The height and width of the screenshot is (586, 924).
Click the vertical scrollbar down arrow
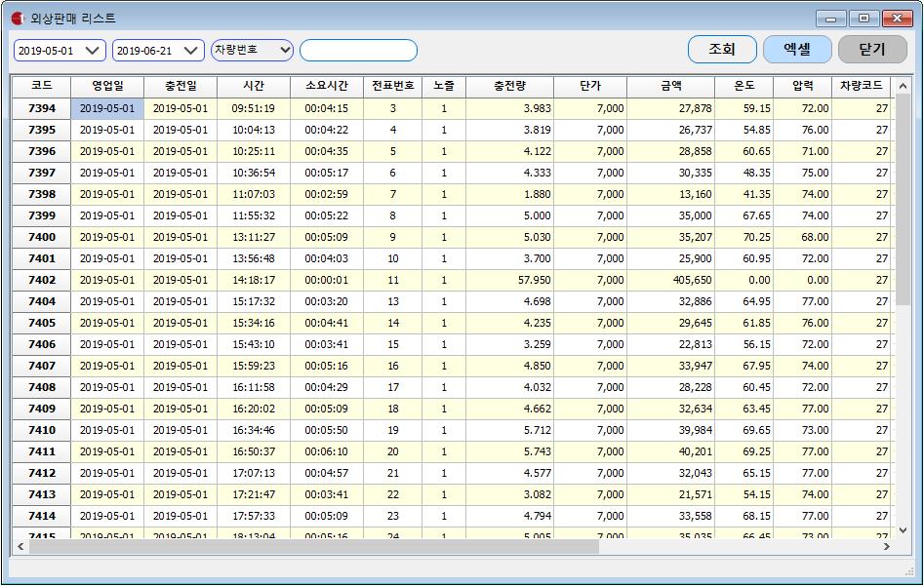[903, 530]
